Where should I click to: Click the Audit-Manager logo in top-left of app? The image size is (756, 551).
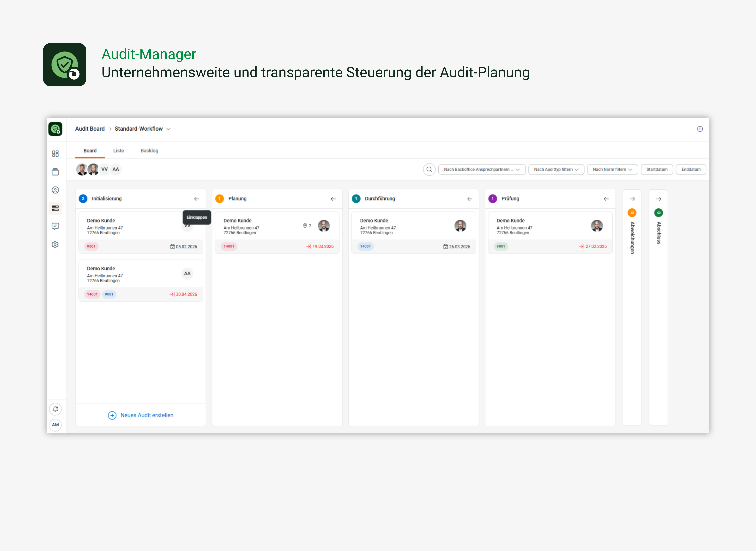tap(55, 129)
